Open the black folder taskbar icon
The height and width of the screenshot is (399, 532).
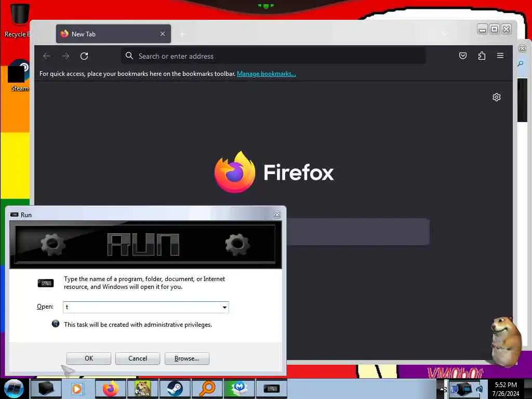click(x=46, y=389)
